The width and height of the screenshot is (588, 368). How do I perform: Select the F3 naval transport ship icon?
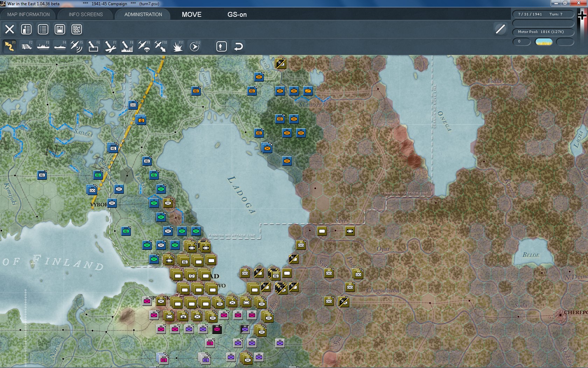point(43,46)
